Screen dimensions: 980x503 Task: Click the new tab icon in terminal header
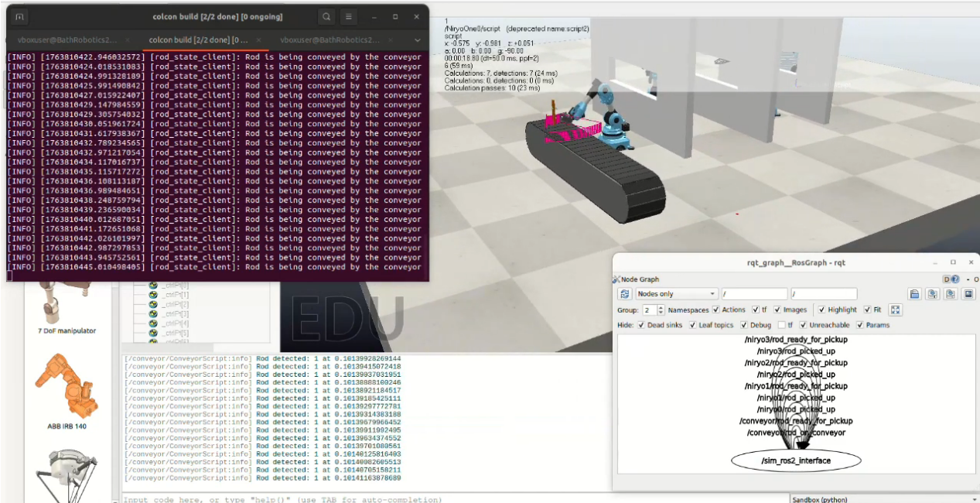(x=20, y=16)
